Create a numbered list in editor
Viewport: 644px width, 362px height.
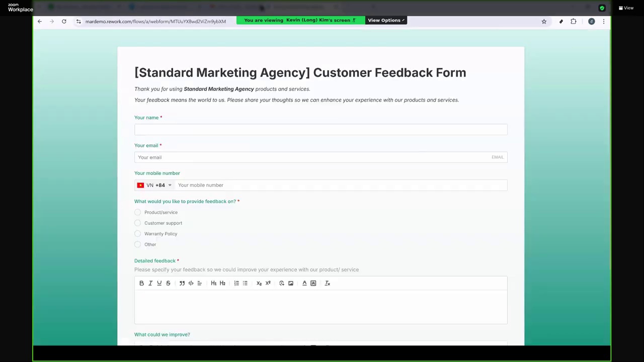[x=236, y=283]
